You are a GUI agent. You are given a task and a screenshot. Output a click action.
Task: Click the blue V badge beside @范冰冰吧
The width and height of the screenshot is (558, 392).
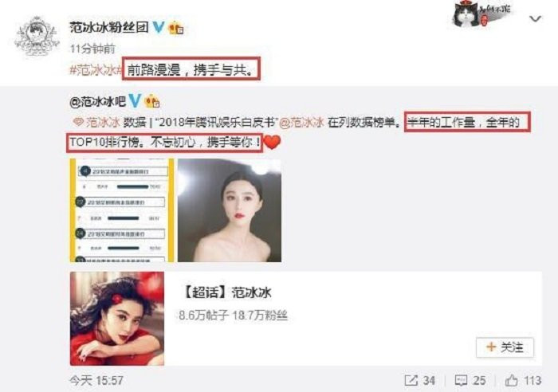135,101
